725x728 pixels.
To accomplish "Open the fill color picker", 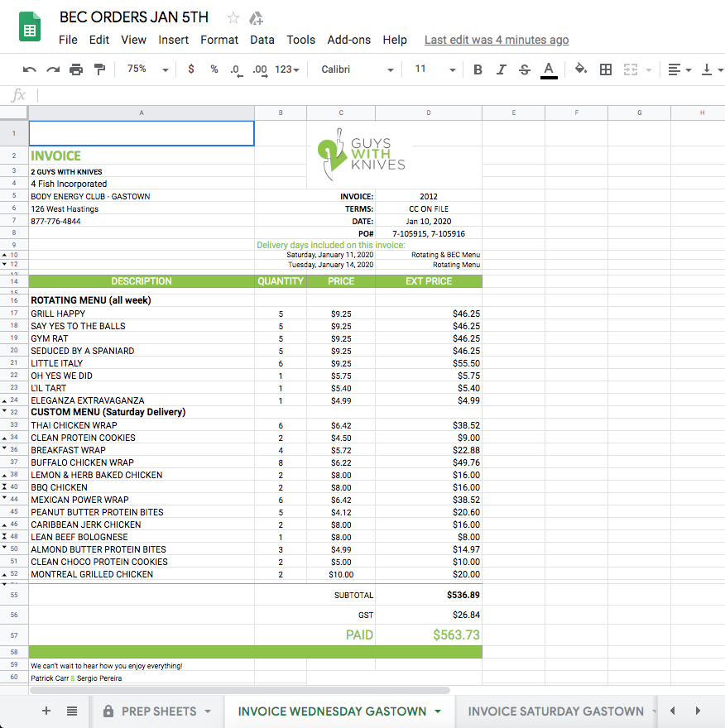I will click(x=581, y=69).
